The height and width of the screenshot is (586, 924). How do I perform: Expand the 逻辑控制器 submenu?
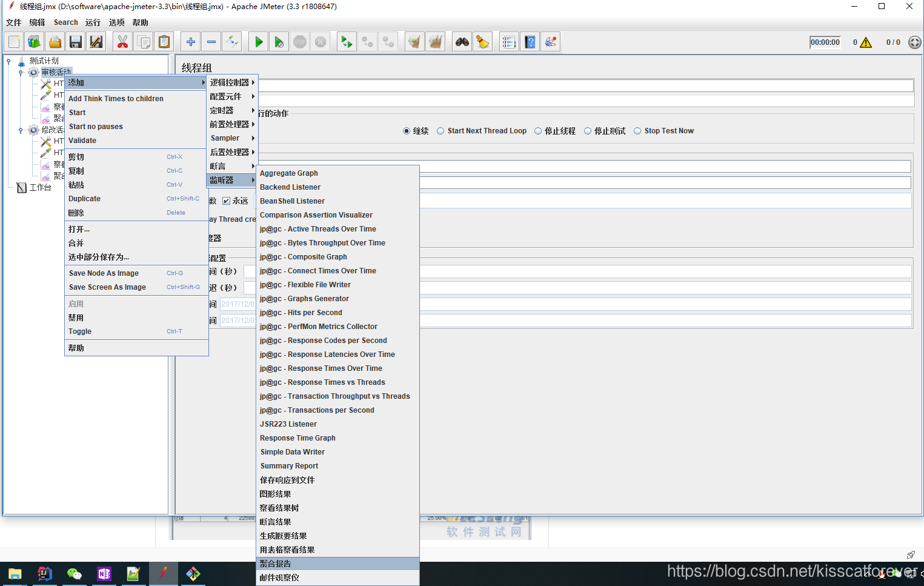click(x=232, y=82)
